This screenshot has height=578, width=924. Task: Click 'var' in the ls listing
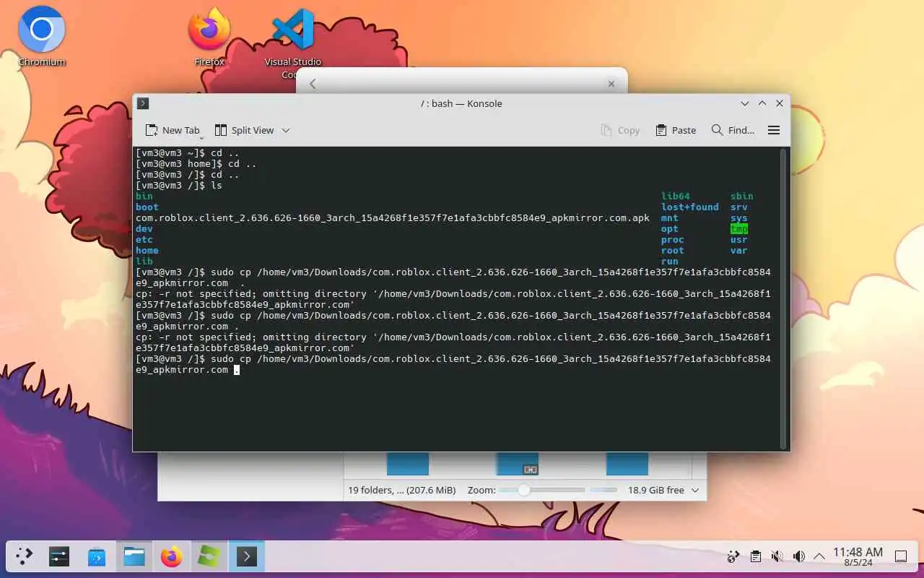tap(738, 251)
